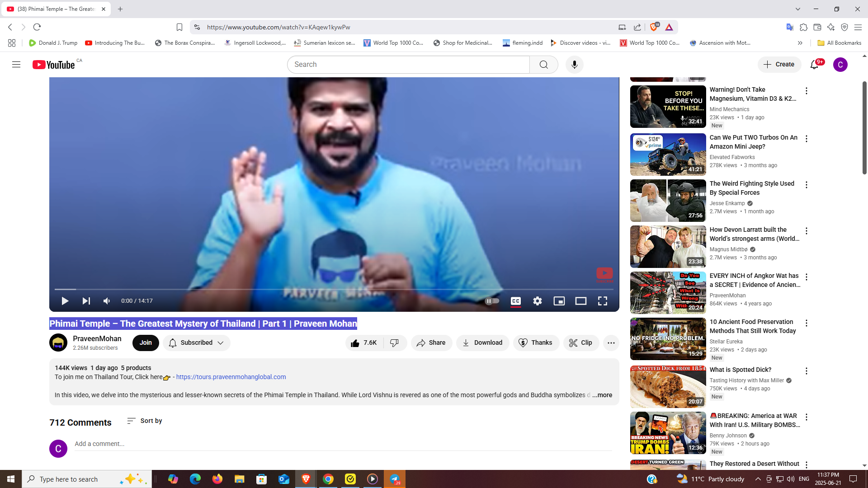Open options for Magnesium warning video
The width and height of the screenshot is (868, 488).
(806, 91)
